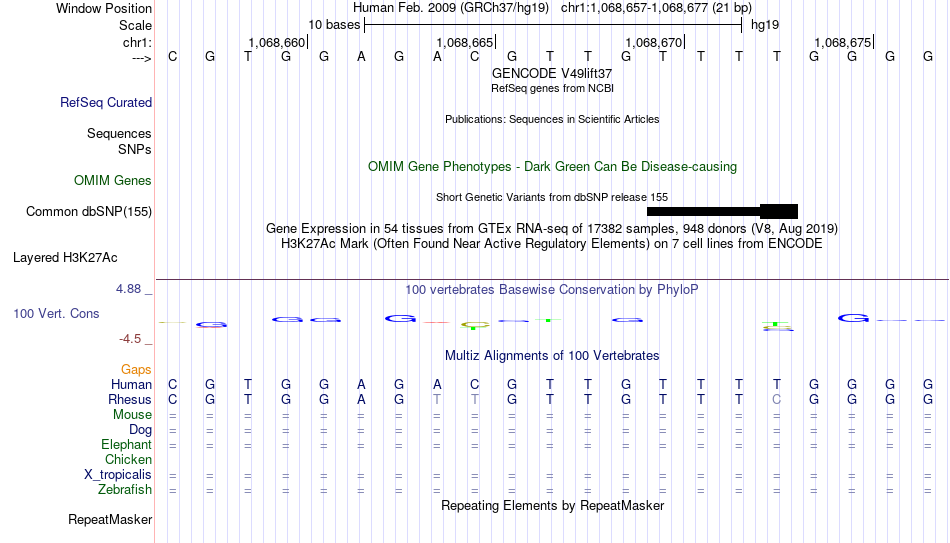Open the 100 Vert. Cons track label
The image size is (950, 543).
56,313
